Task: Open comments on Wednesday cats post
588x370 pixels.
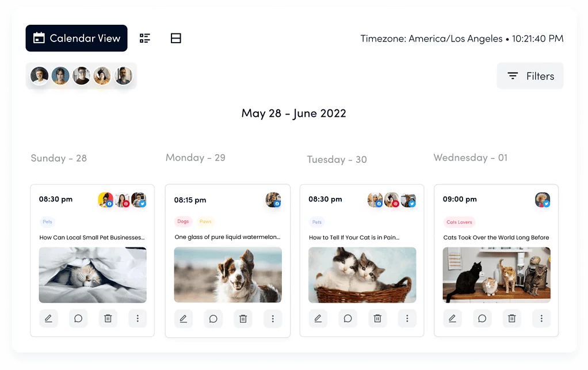Action: pyautogui.click(x=482, y=318)
